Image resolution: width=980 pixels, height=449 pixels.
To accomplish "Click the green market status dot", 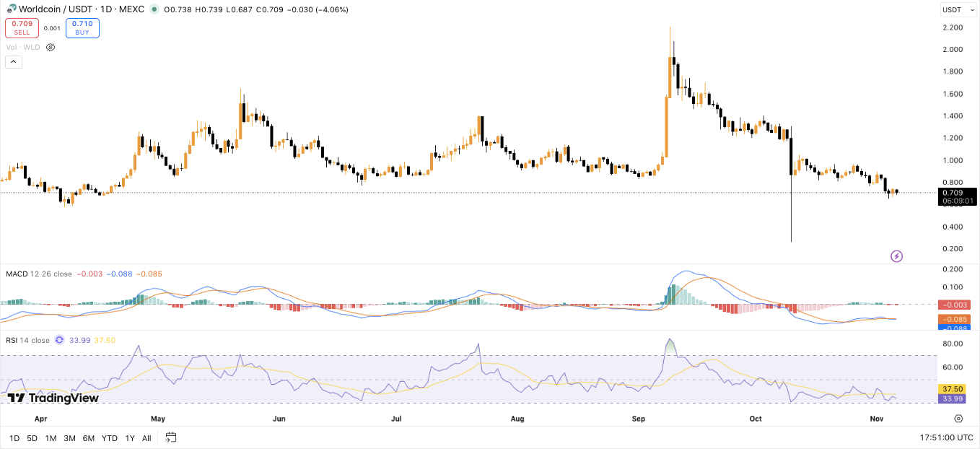I will 154,9.
